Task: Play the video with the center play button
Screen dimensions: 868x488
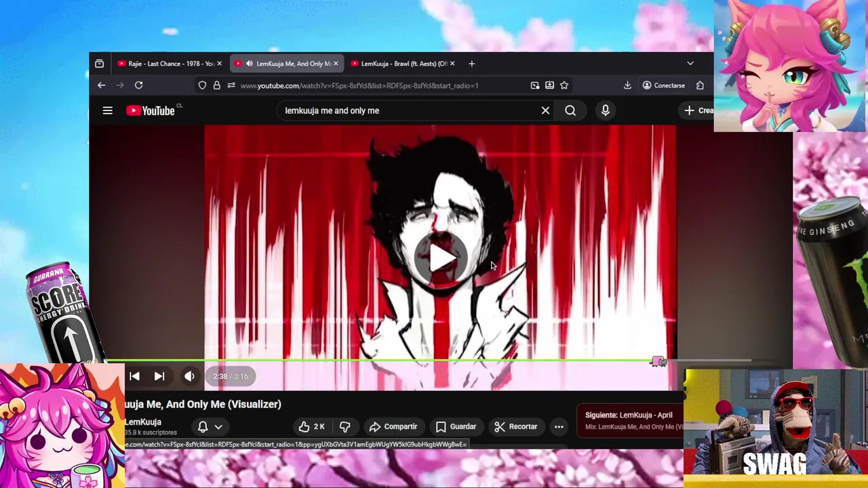Action: coord(441,258)
